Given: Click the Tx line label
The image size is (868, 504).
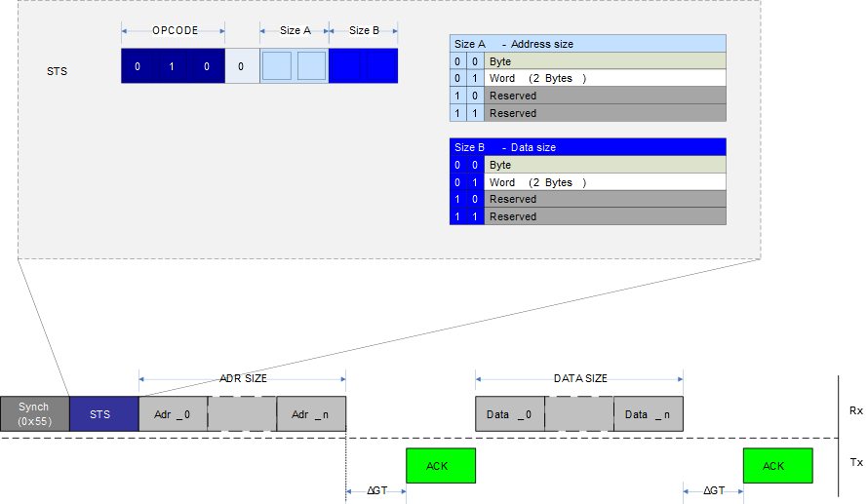Looking at the screenshot, I should point(855,462).
